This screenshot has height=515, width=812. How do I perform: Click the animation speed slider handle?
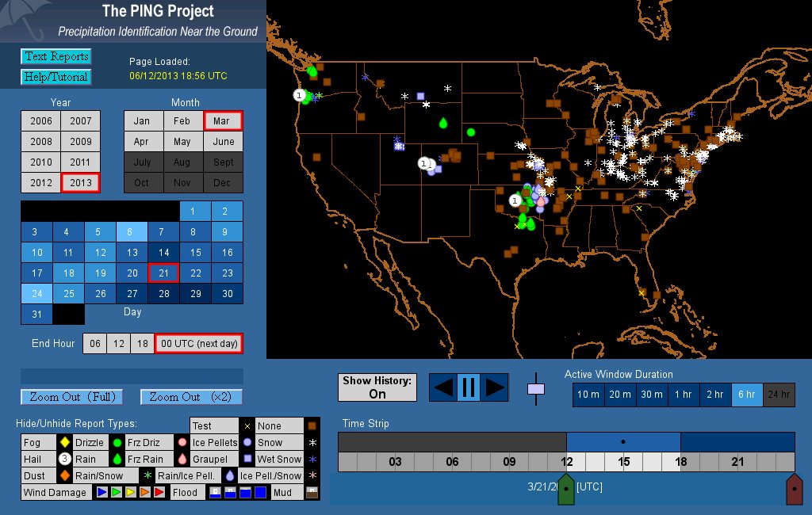click(x=536, y=388)
